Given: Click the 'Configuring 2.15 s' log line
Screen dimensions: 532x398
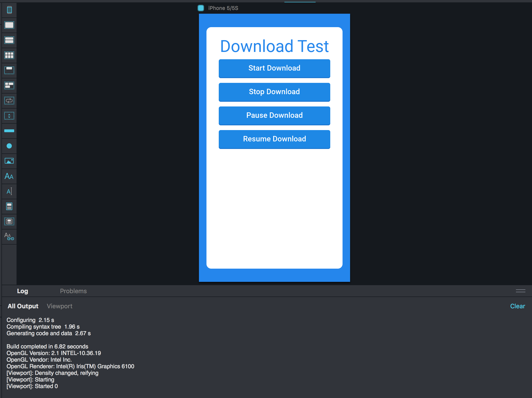Looking at the screenshot, I should 30,320.
